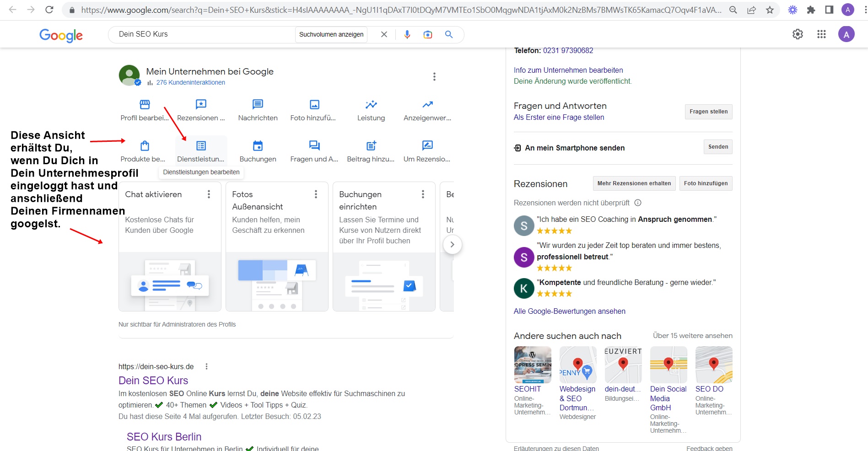Click the Buchungen calendar icon
Viewport: 868px width, 451px height.
click(258, 146)
